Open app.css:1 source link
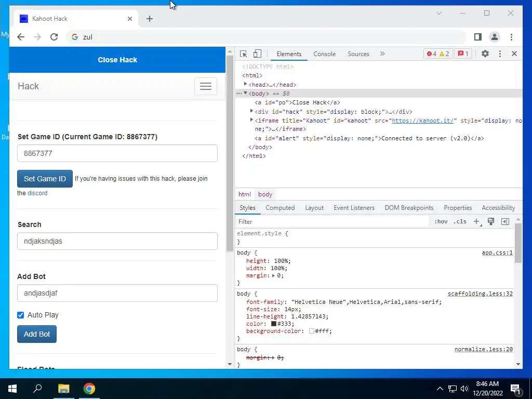 (497, 253)
